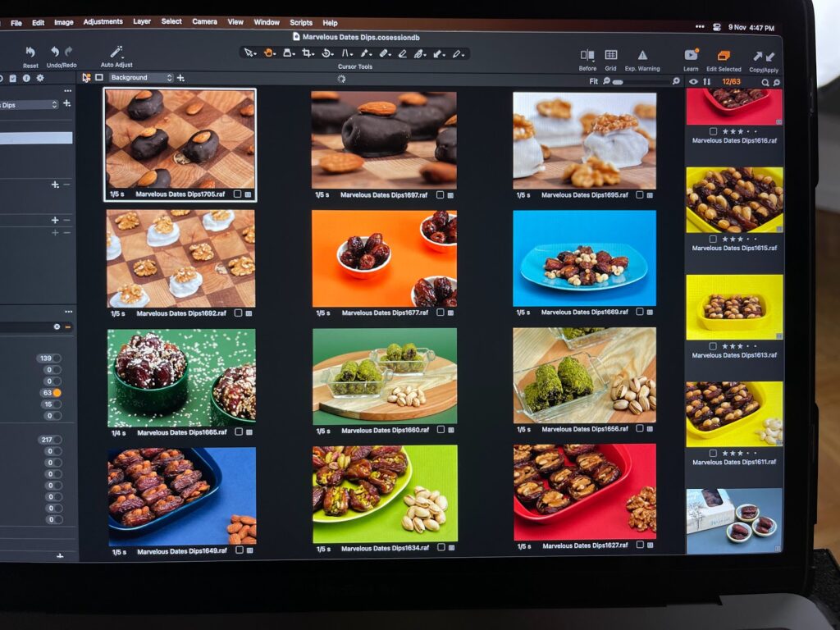Toggle the filter showing 63 images
The image size is (840, 630).
click(x=50, y=393)
